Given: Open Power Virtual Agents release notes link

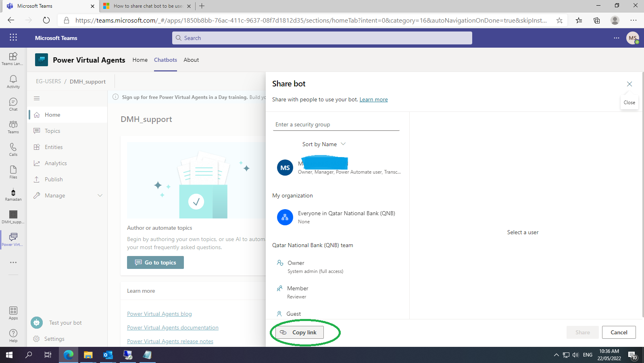Looking at the screenshot, I should [x=170, y=341].
